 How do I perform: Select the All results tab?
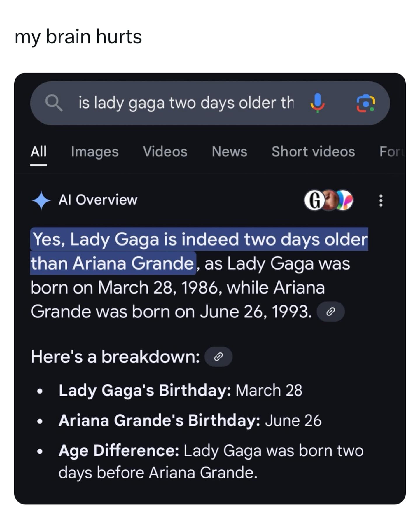click(38, 152)
